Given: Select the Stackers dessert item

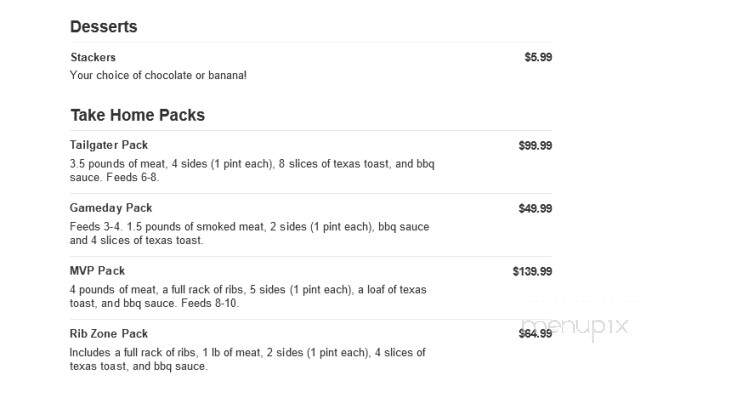Looking at the screenshot, I should pyautogui.click(x=93, y=57).
